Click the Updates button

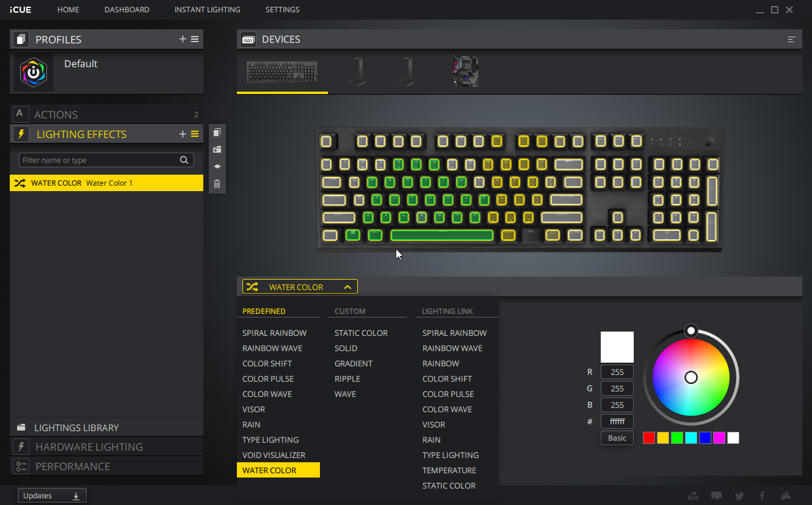click(x=52, y=496)
